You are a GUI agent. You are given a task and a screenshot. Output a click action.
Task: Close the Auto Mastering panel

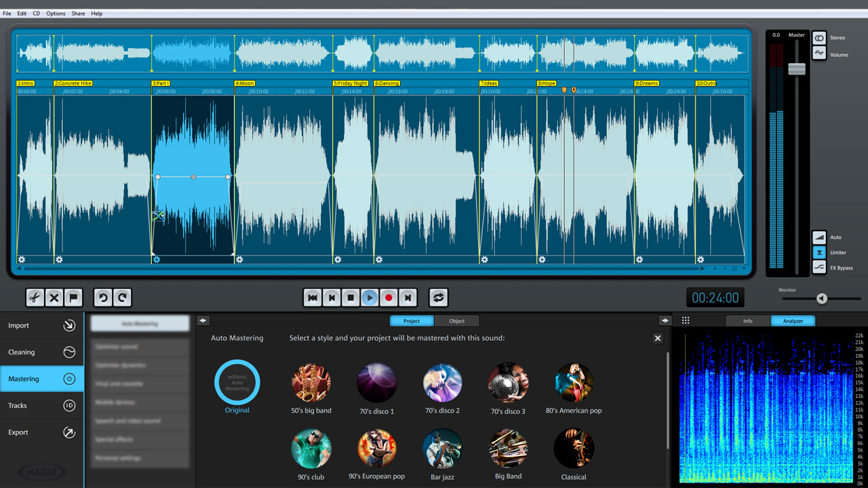(x=657, y=338)
